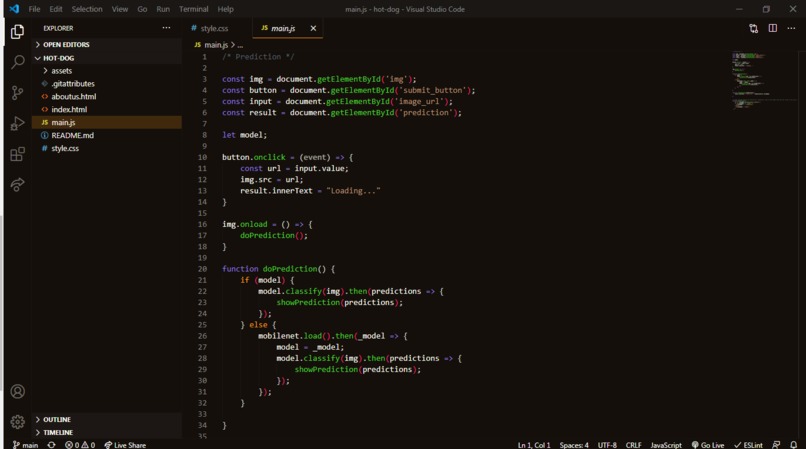The image size is (806, 449).
Task: Open the Run and Debug view
Action: (17, 123)
